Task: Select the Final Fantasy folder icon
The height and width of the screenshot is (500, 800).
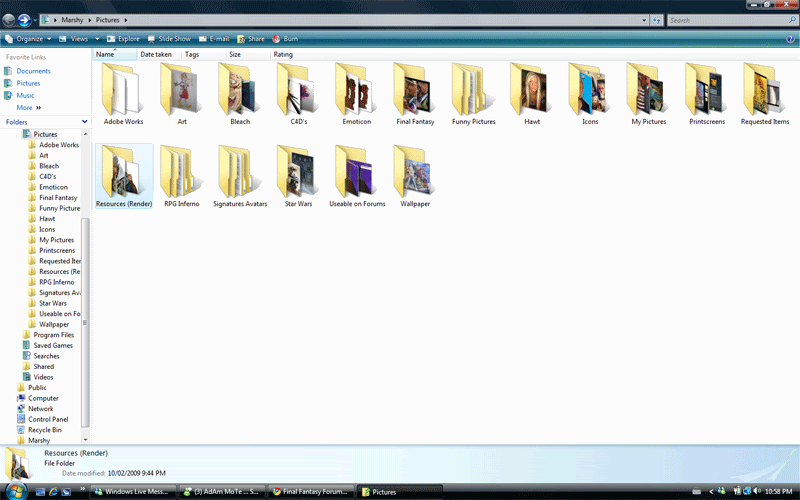Action: coord(414,90)
